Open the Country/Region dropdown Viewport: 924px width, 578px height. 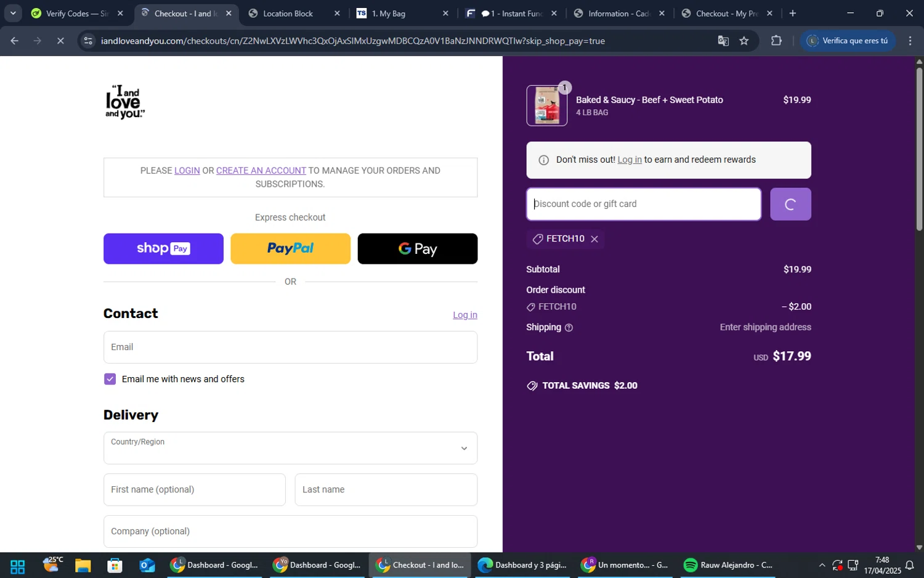click(x=290, y=448)
